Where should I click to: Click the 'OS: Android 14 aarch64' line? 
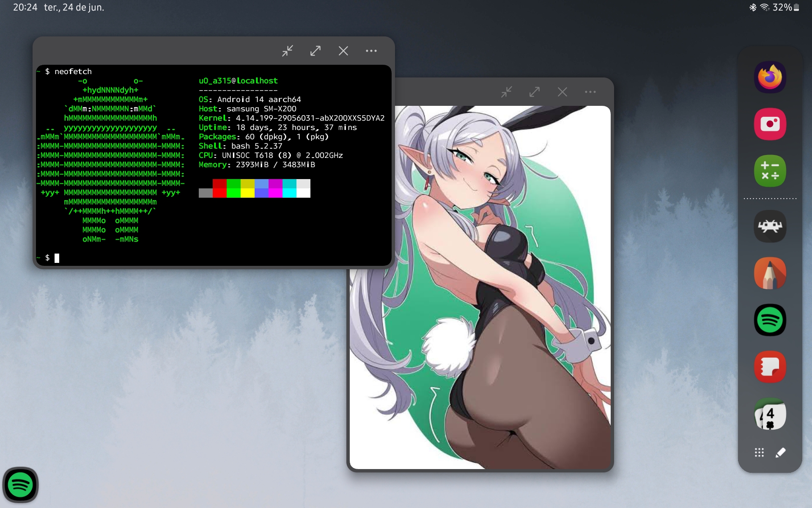pyautogui.click(x=250, y=99)
